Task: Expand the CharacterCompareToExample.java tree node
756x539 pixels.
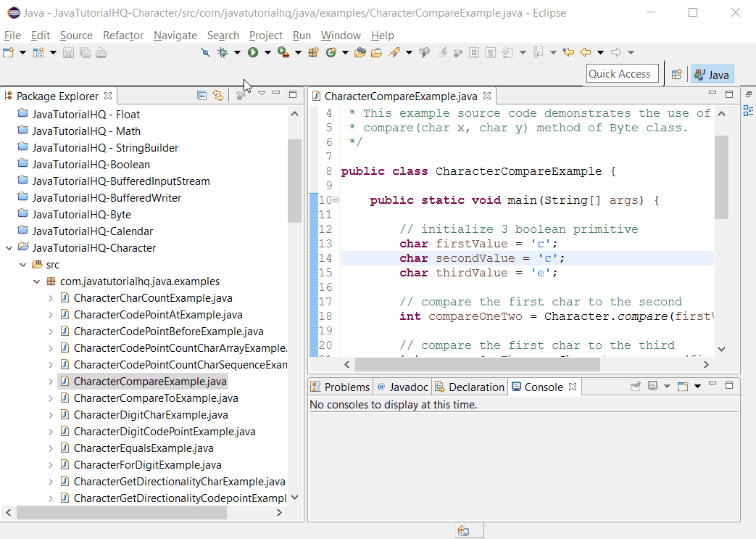Action: tap(50, 398)
